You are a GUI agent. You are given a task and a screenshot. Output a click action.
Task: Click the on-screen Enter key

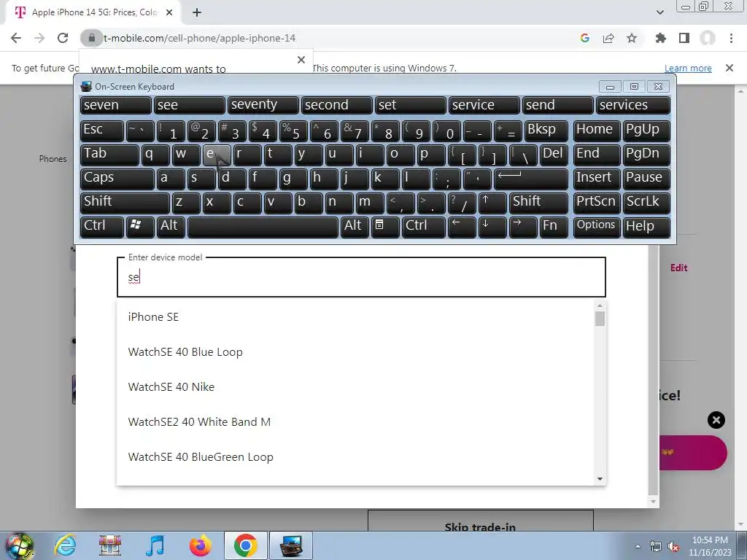point(531,179)
